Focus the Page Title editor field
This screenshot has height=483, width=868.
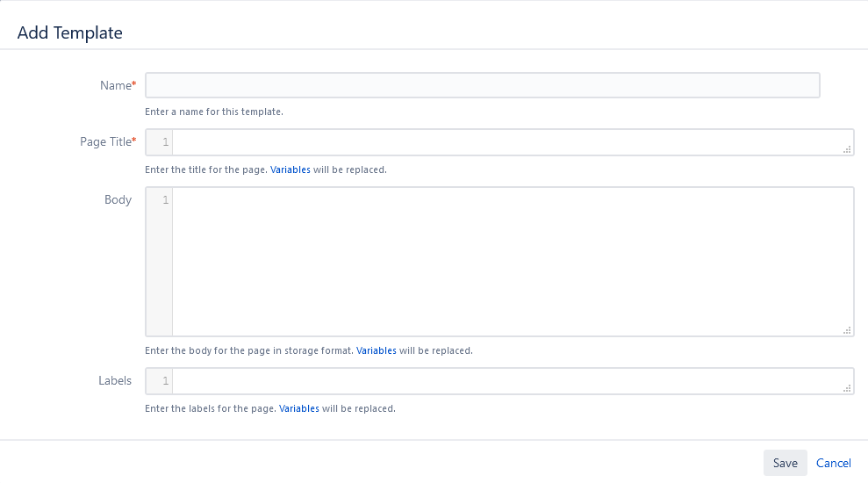pos(509,142)
